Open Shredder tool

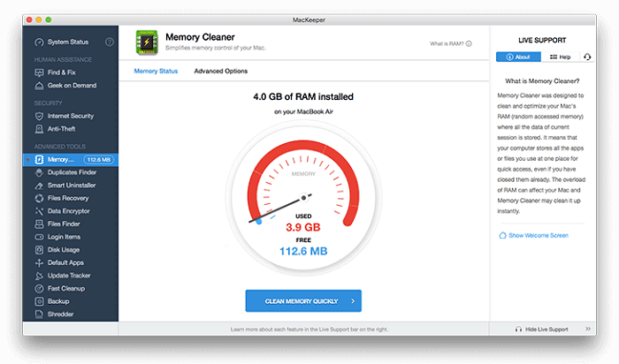click(x=54, y=315)
